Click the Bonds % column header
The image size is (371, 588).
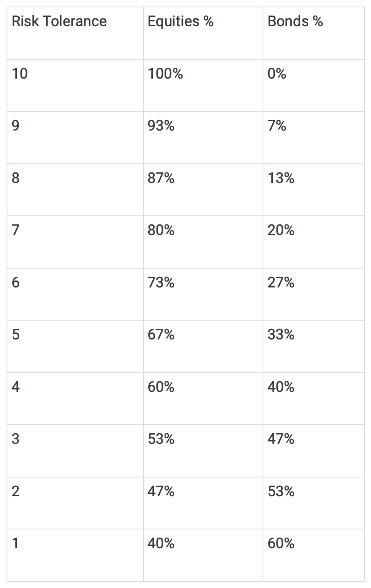314,33
